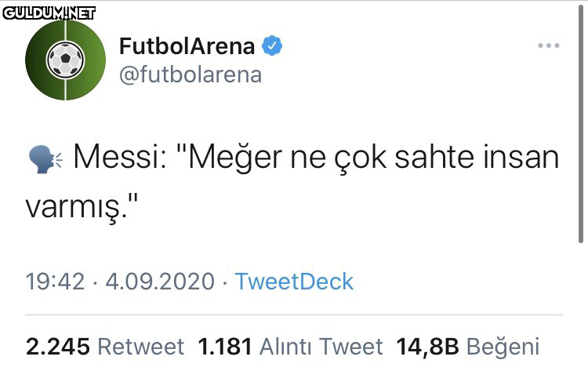The height and width of the screenshot is (371, 588).
Task: Click the blue verified badge
Action: tap(272, 45)
